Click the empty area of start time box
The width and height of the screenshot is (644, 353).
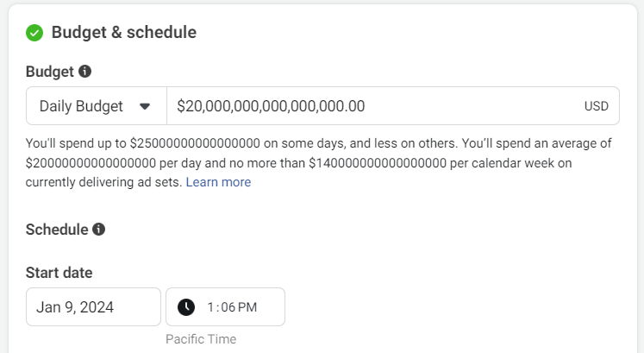(x=271, y=307)
